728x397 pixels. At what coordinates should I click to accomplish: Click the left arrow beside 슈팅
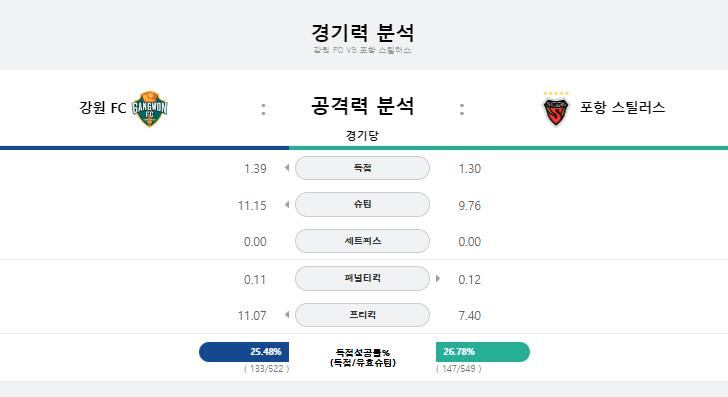287,204
